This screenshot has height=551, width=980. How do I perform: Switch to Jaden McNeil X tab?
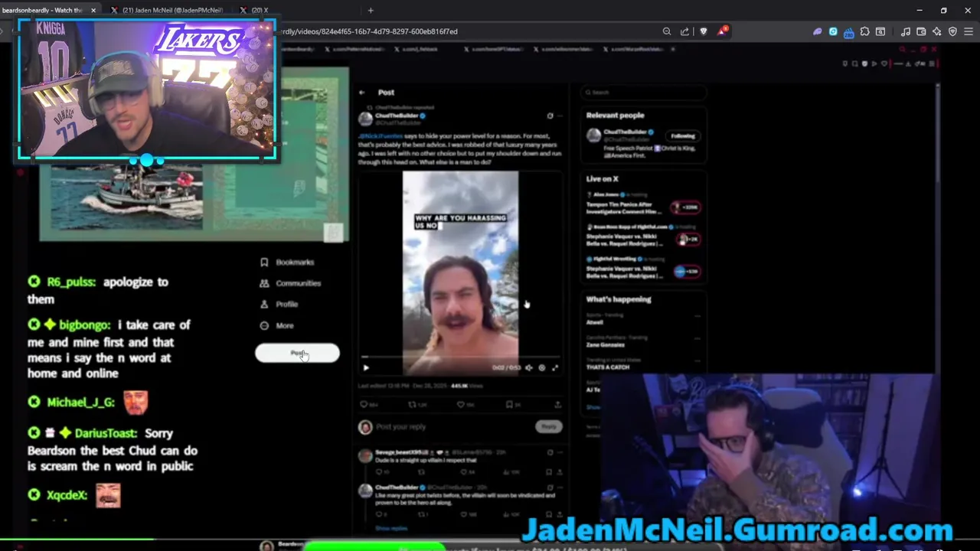coord(166,10)
